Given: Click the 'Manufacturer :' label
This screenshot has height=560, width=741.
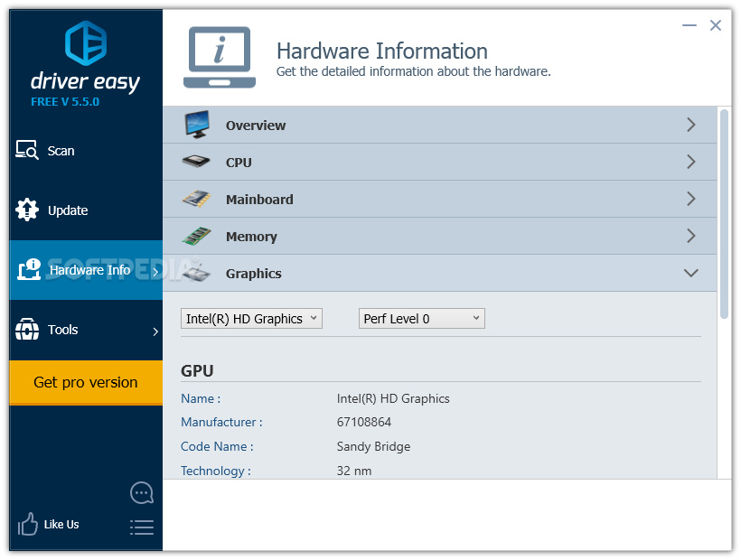Looking at the screenshot, I should click(x=221, y=422).
